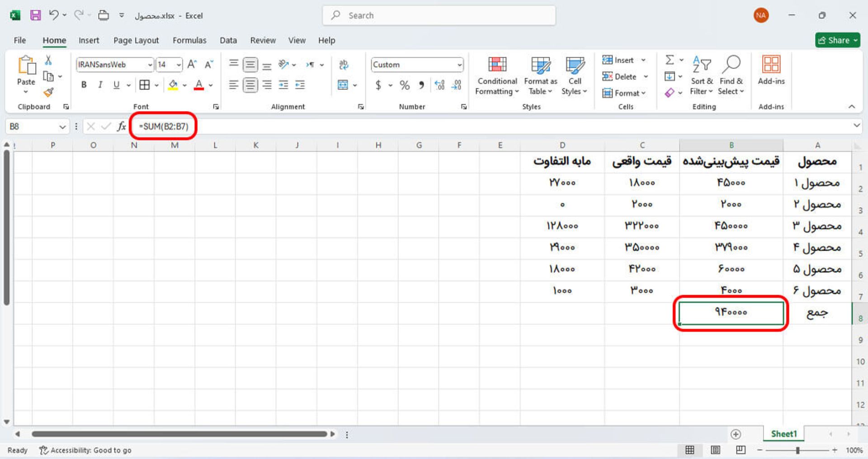Toggle Bold formatting

tap(84, 85)
